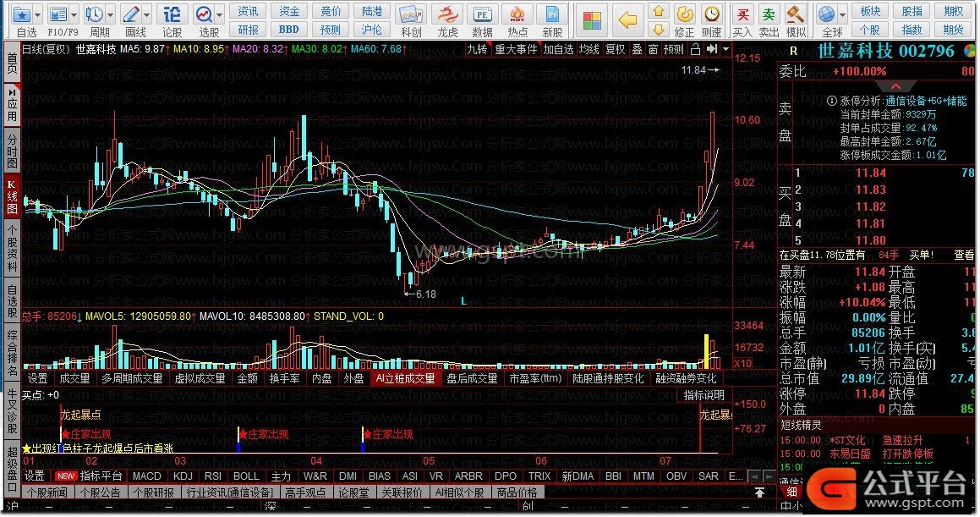Toggle 均线 moving averages display
980x517 pixels.
click(589, 49)
